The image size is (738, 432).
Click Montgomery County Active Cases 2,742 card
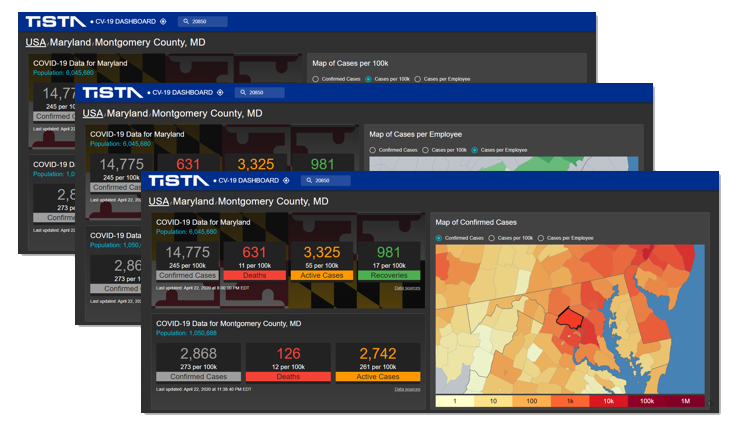378,362
